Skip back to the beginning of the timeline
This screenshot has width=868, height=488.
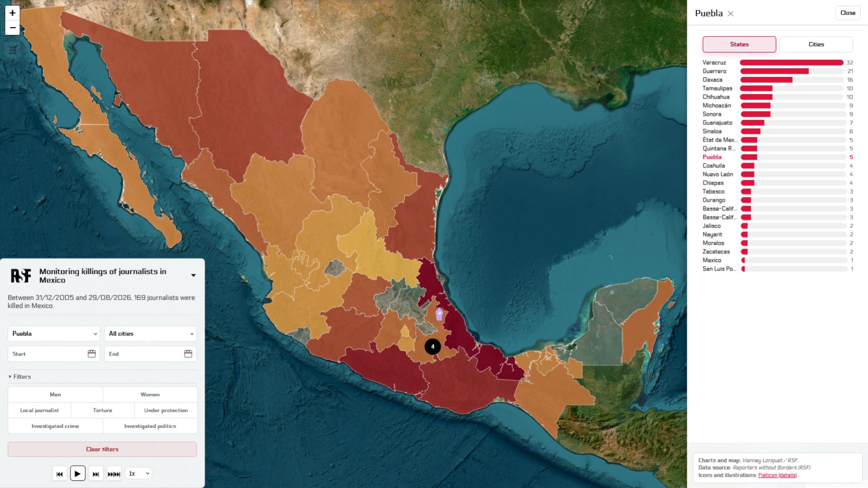pos(60,474)
